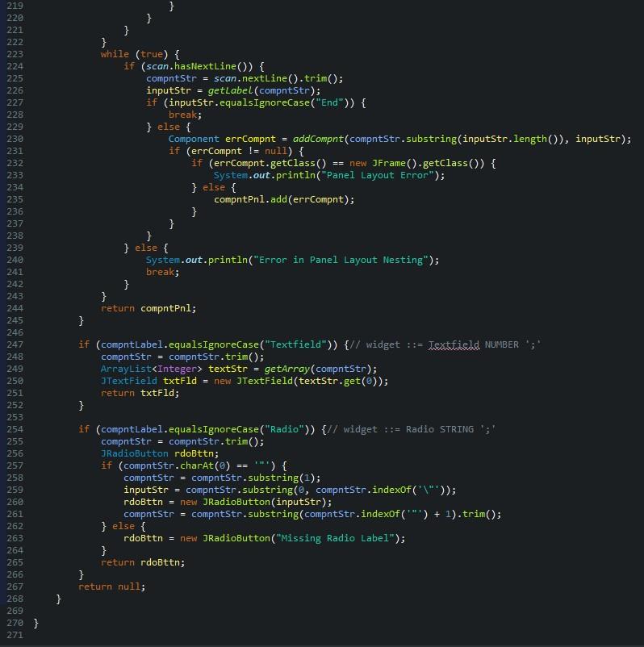Click the 'ArrayList' type on line 249
This screenshot has width=644, height=647.
point(126,369)
